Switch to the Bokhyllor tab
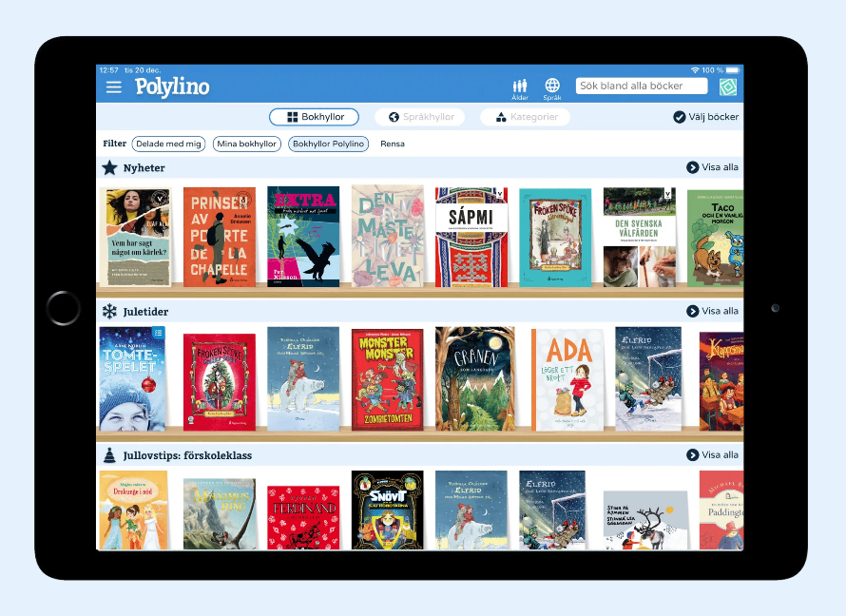 coord(314,117)
